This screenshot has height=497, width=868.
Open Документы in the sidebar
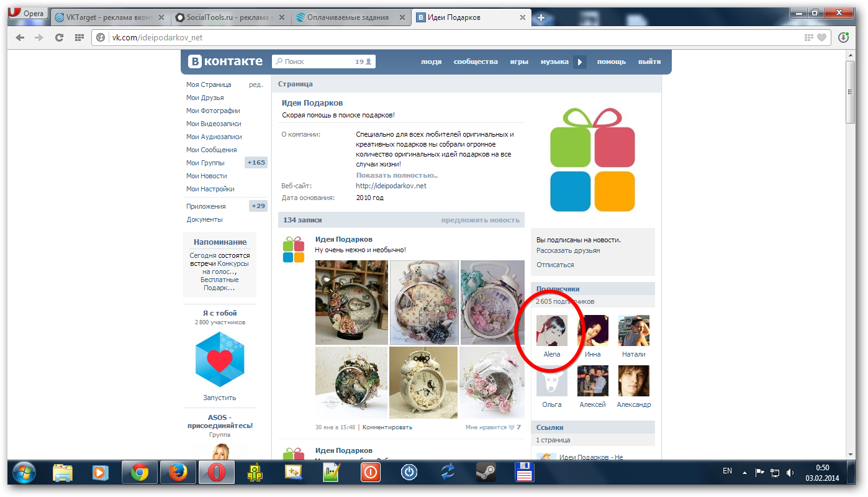tap(205, 219)
